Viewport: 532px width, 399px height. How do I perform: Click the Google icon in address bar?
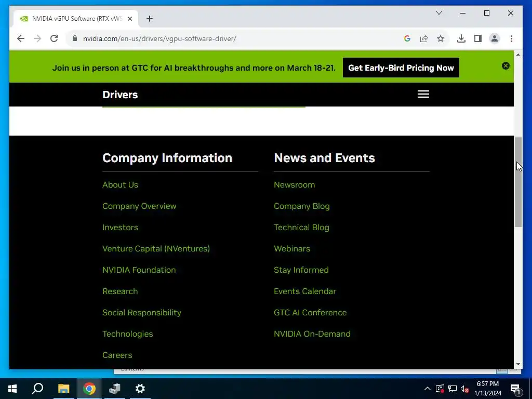click(x=407, y=38)
